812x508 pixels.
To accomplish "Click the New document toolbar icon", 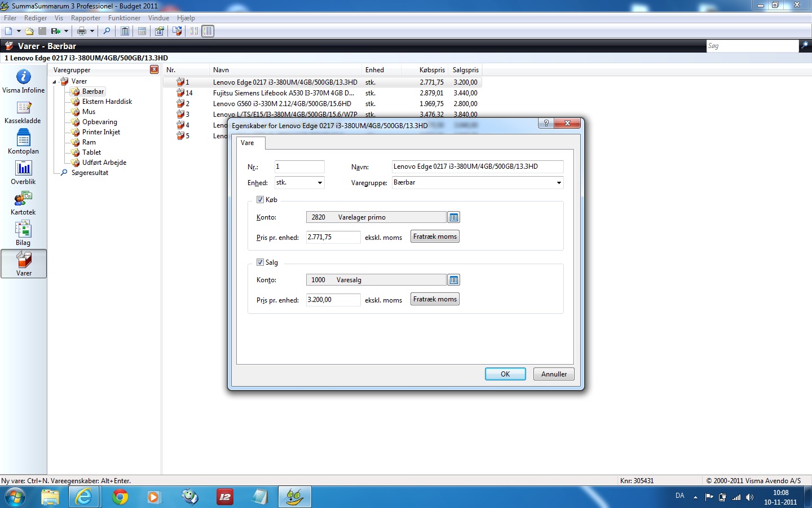I will [8, 31].
